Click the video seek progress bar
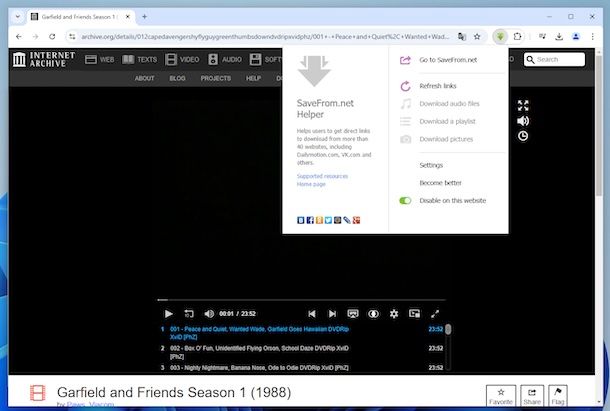This screenshot has width=610, height=411. tap(301, 300)
